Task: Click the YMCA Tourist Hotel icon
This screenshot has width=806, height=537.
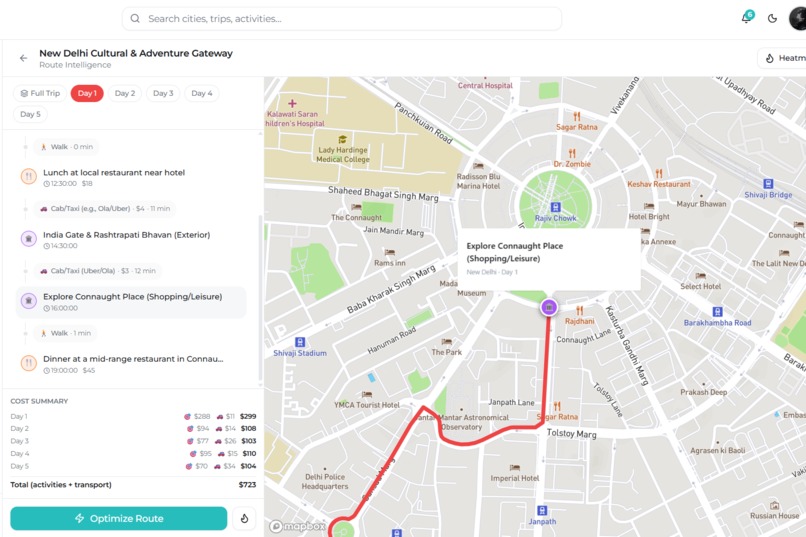Action: 367,395
